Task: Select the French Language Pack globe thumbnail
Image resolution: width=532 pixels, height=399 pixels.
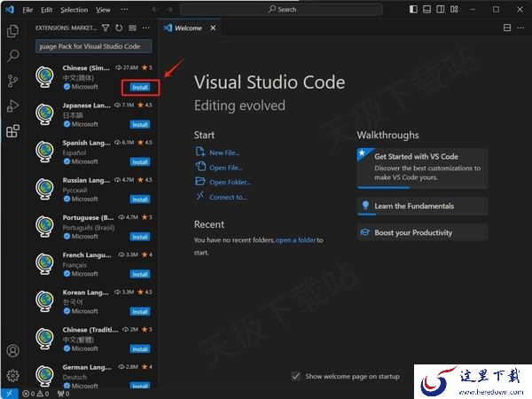Action: click(x=45, y=263)
